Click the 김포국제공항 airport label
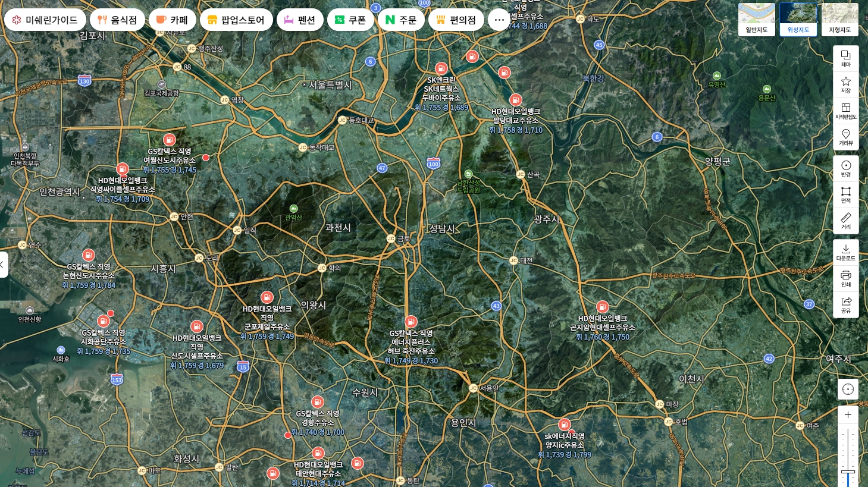Image resolution: width=868 pixels, height=487 pixels. click(161, 93)
